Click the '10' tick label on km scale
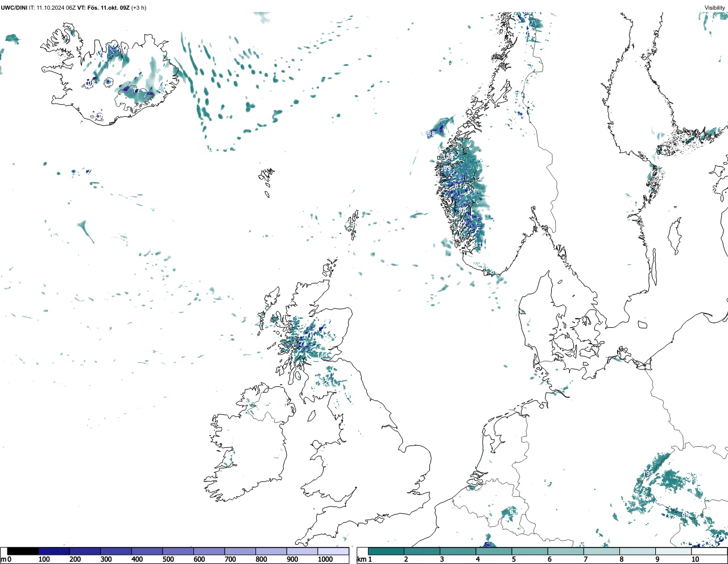 (x=695, y=559)
